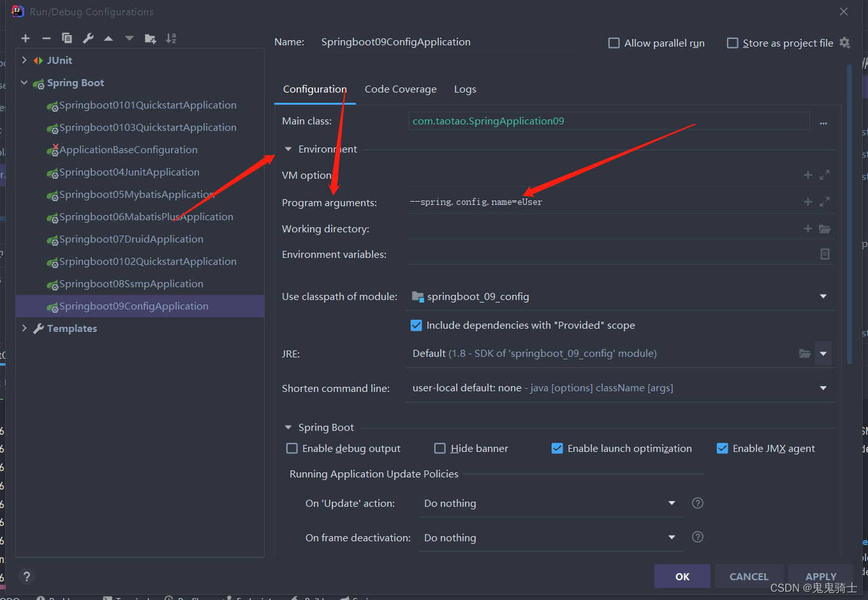
Task: Click the Program arguments input field
Action: pyautogui.click(x=603, y=202)
